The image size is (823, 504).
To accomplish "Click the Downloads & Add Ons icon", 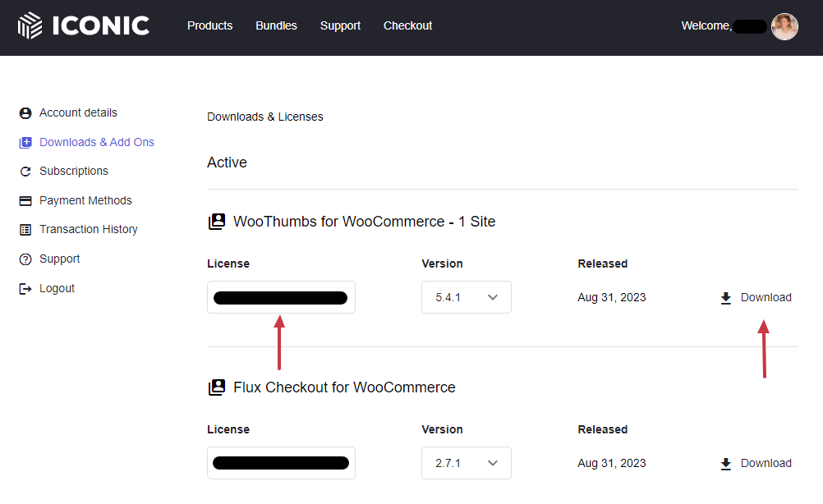I will [25, 143].
